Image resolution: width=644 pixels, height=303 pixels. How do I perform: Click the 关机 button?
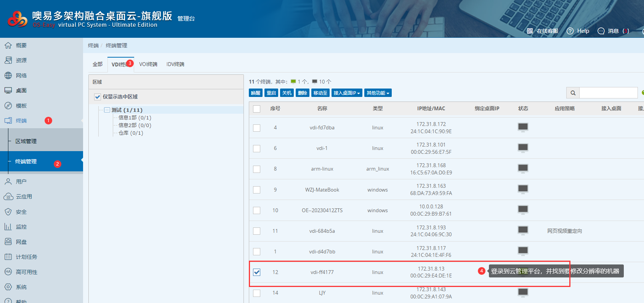pyautogui.click(x=287, y=93)
